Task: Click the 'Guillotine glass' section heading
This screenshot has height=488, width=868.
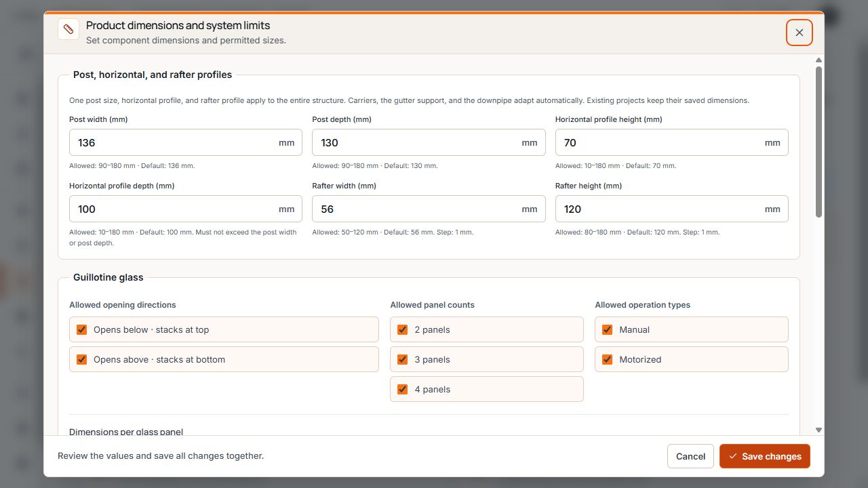Action: [x=108, y=277]
